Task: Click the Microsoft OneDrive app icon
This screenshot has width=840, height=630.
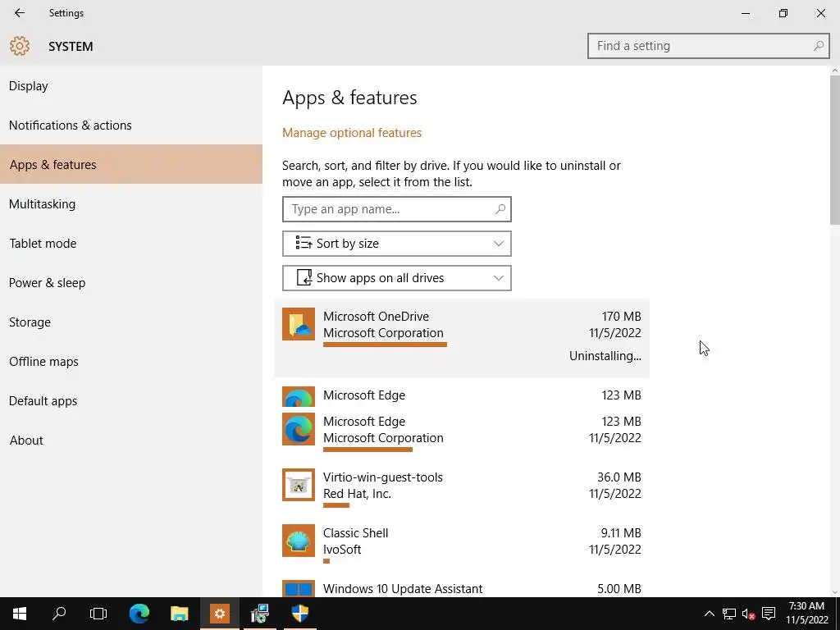Action: tap(299, 324)
